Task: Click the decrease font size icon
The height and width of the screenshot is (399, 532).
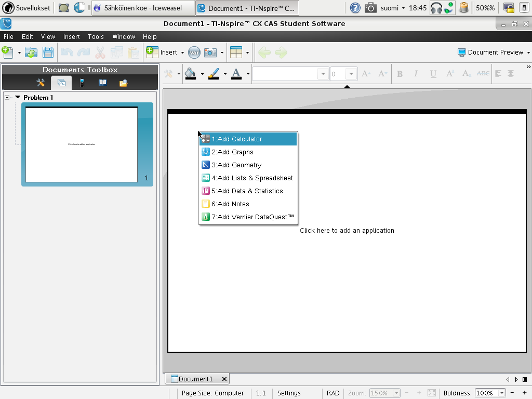Action: click(383, 74)
